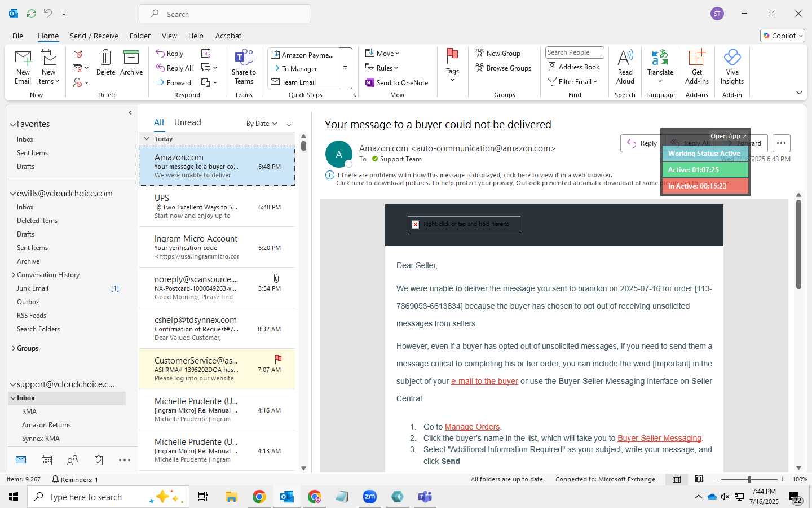Open the Move dropdown
Screen dimensions: 812x508
click(382, 53)
